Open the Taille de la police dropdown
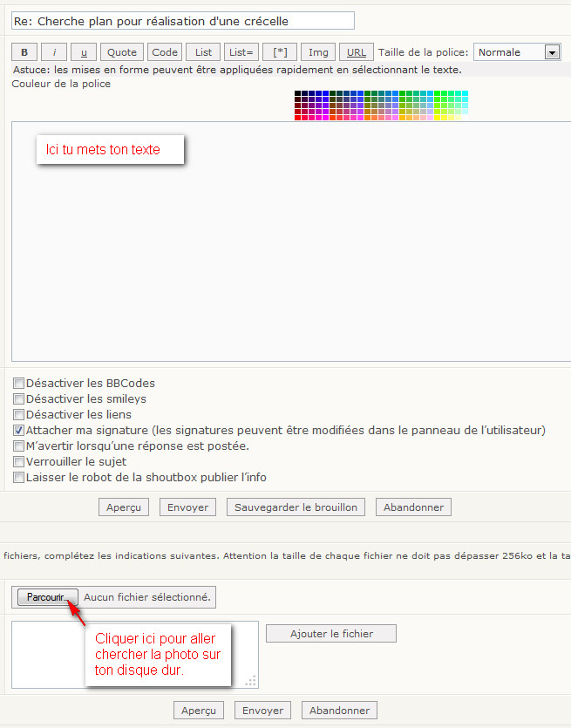Screen dimensions: 571x728 click(x=517, y=52)
